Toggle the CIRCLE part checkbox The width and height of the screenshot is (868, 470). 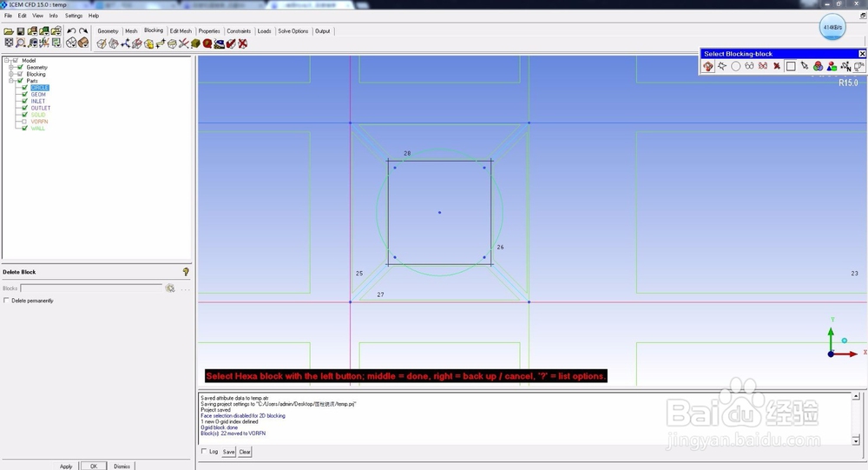pos(25,88)
